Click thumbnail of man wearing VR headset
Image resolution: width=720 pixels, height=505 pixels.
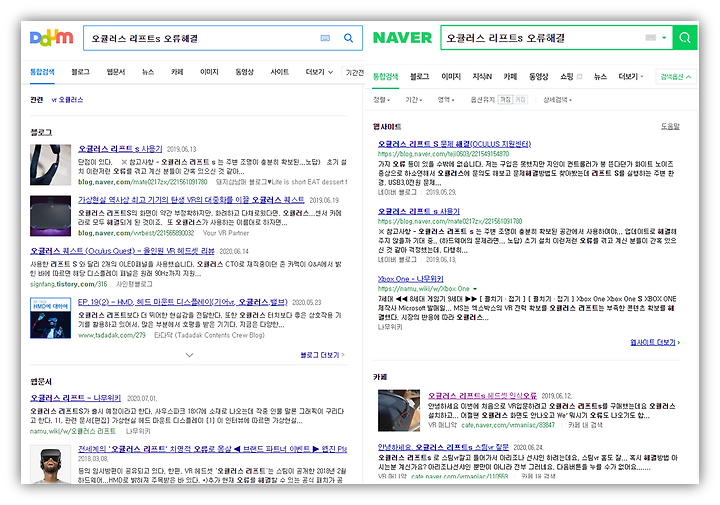pyautogui.click(x=51, y=464)
